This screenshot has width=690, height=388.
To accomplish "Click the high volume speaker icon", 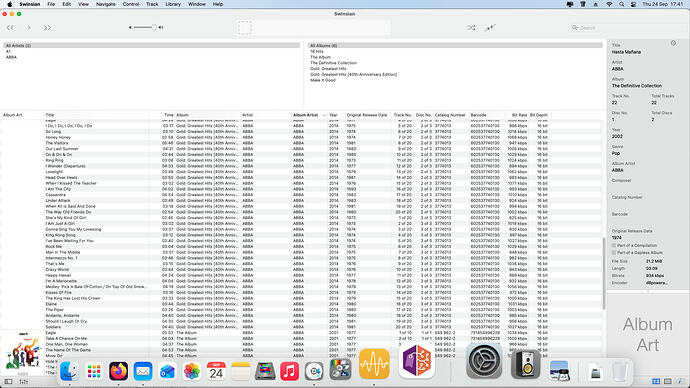I will pos(161,27).
